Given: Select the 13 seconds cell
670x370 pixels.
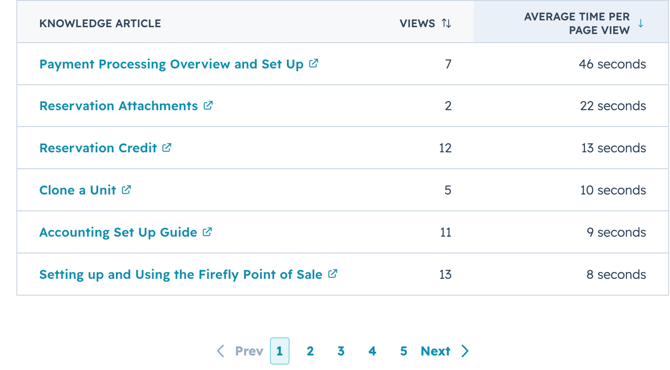Looking at the screenshot, I should [614, 148].
